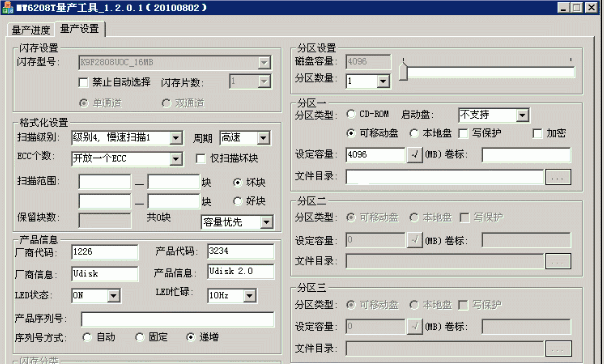604x364 pixels.
Task: Click the app icon in title bar
Action: click(x=7, y=7)
